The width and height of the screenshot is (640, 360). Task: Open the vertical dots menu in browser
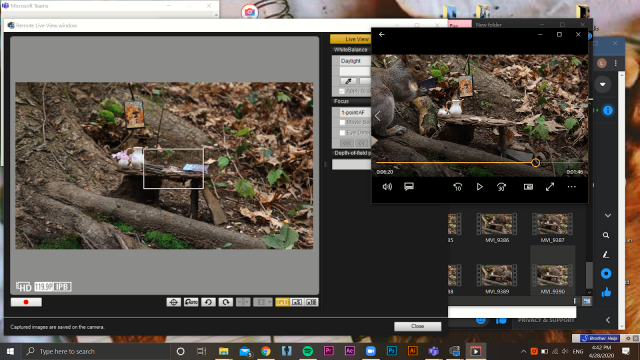click(616, 63)
